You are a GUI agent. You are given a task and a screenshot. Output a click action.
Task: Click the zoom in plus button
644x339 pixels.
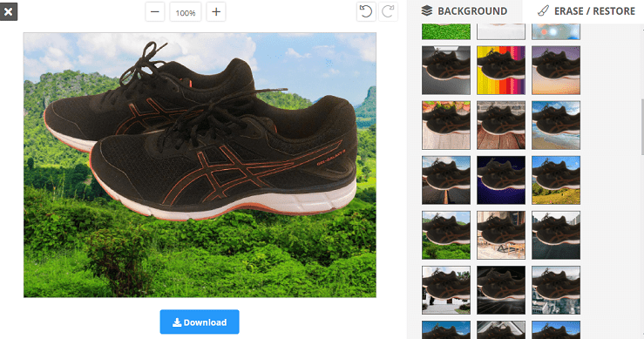coord(216,12)
